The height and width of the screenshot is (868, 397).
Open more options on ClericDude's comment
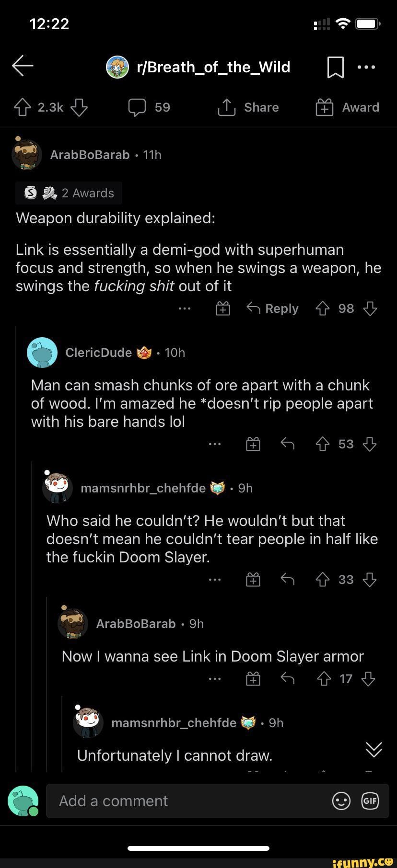tap(215, 444)
